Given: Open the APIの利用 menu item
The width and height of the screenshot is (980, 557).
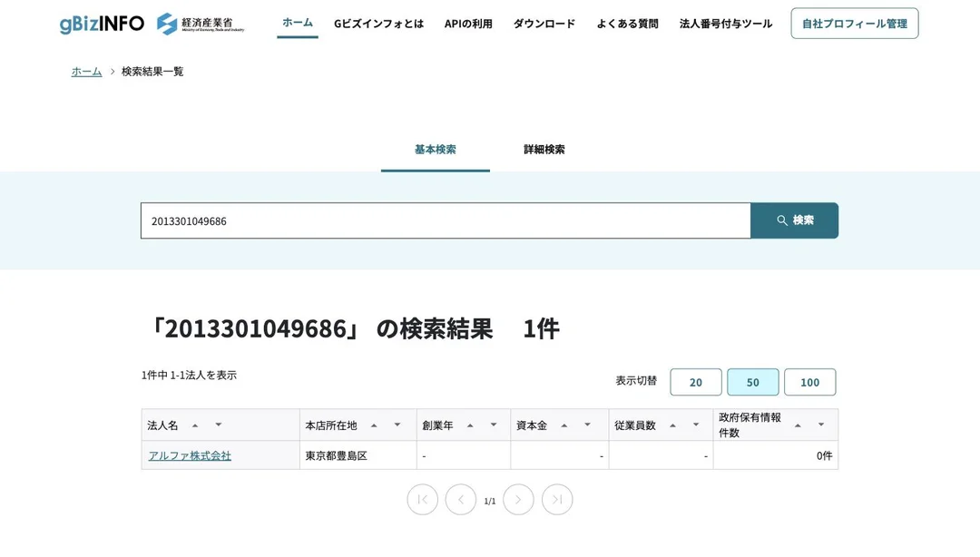Looking at the screenshot, I should point(468,24).
